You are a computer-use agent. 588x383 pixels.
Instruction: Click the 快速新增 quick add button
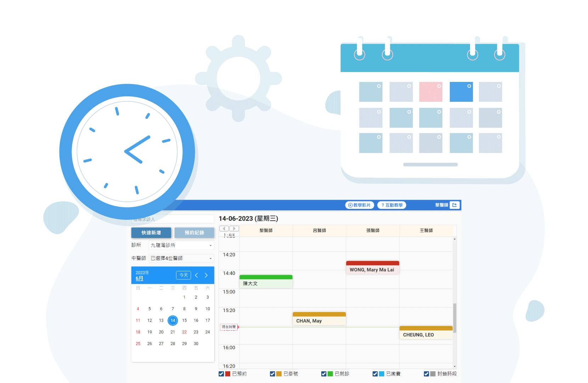click(151, 233)
